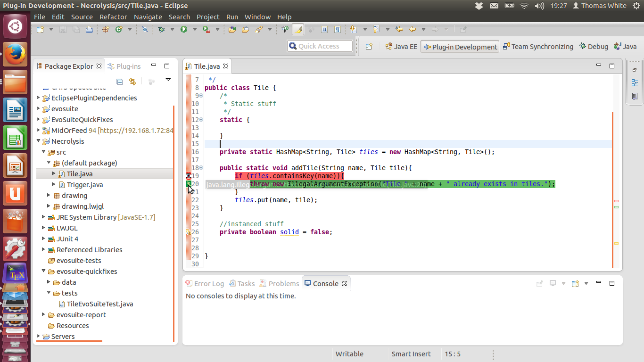Toggle Show Whitespace Characters pilcrow button
Screen dimensions: 644x362
pyautogui.click(x=338, y=29)
